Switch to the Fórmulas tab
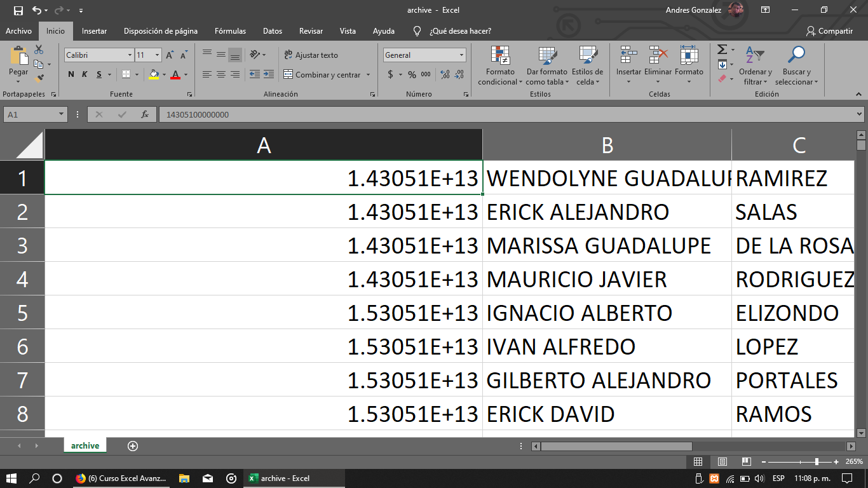The width and height of the screenshot is (868, 488). coord(230,30)
